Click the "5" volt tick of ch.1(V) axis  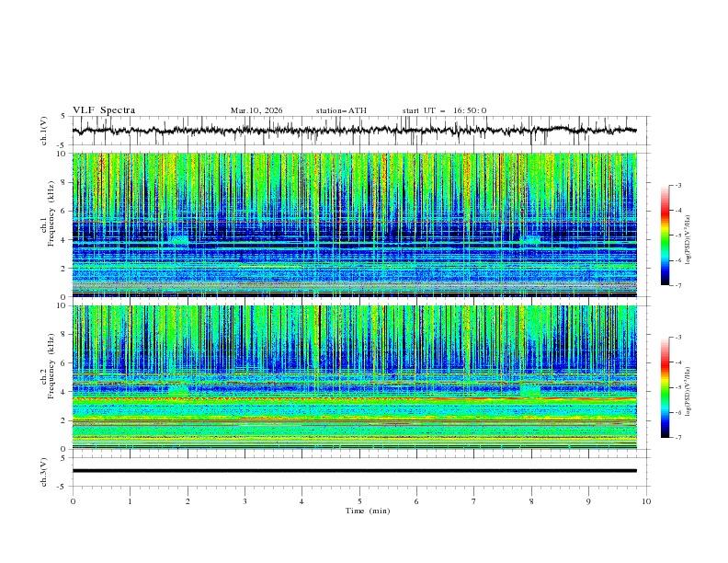[64, 117]
